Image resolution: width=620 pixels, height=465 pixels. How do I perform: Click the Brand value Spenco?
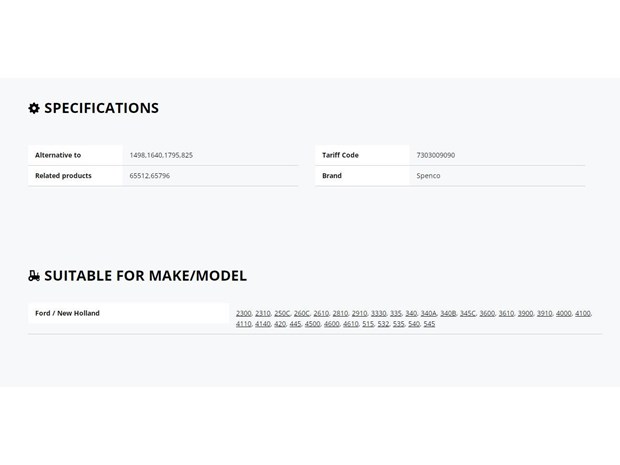(x=428, y=176)
